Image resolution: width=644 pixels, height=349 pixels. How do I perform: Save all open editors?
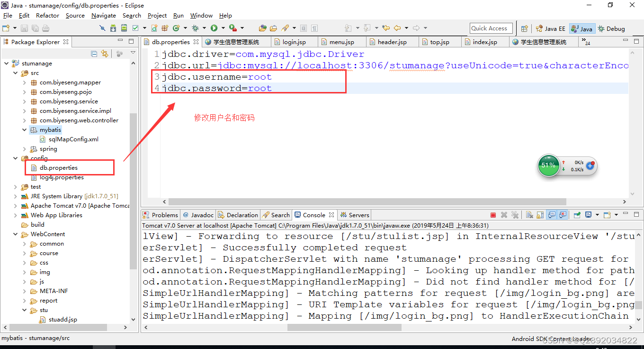click(35, 28)
